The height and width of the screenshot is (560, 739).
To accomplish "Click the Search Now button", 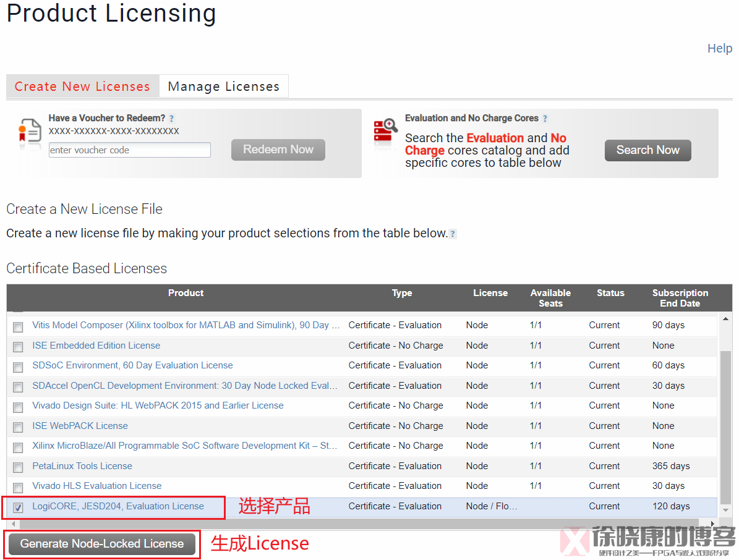I will tap(648, 150).
